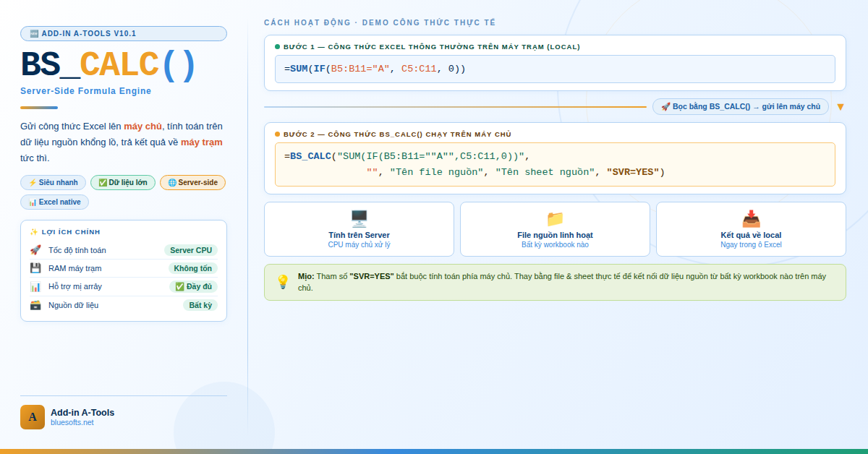Click the BS_CALC formula box in Bước 2
Viewport: 868px width, 454px height.
click(555, 164)
